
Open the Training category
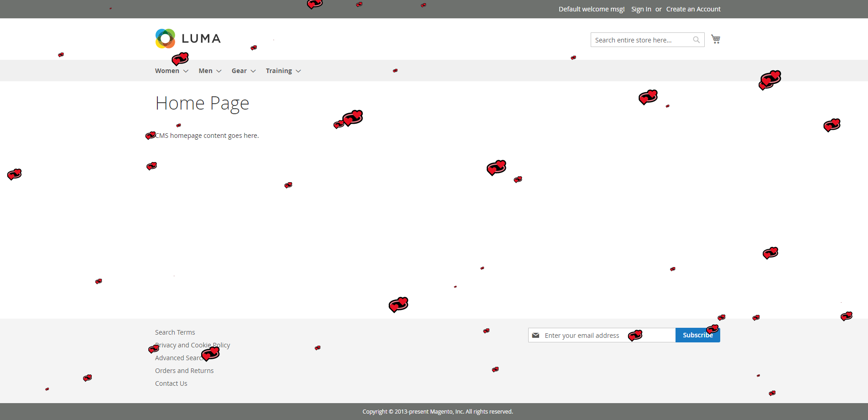pos(279,71)
